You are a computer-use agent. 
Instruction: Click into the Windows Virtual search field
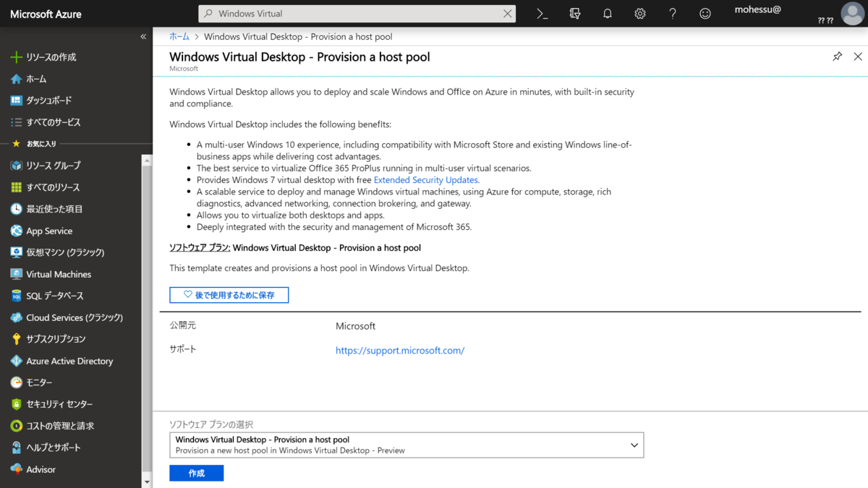[x=357, y=13]
